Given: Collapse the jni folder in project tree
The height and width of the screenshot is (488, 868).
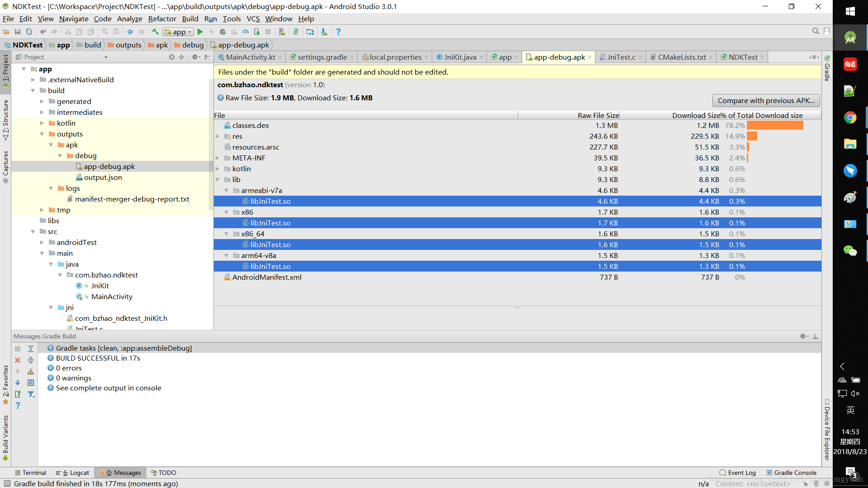Looking at the screenshot, I should point(51,308).
